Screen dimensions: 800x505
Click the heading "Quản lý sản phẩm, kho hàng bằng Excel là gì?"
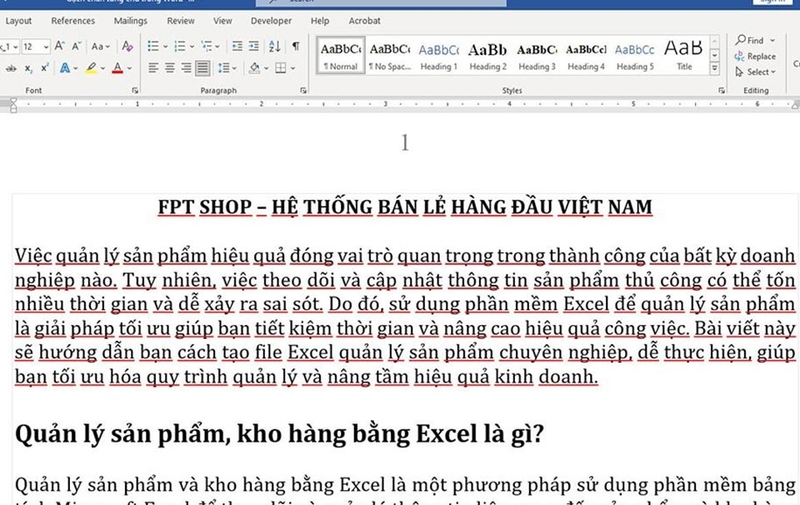click(279, 434)
